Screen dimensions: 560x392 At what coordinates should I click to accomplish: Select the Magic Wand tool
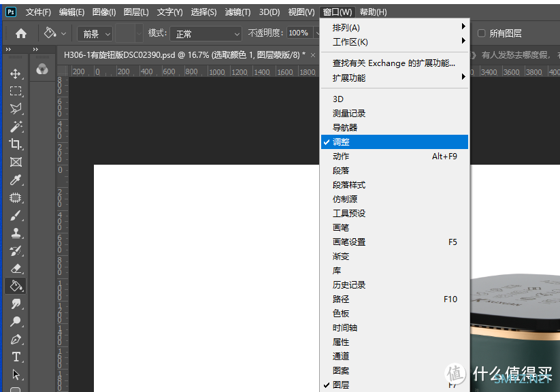16,127
